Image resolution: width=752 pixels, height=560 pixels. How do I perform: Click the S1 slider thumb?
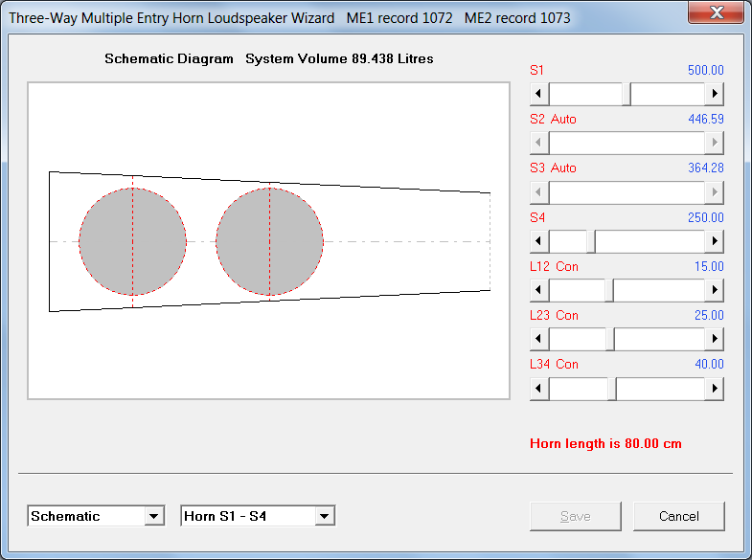[x=627, y=94]
